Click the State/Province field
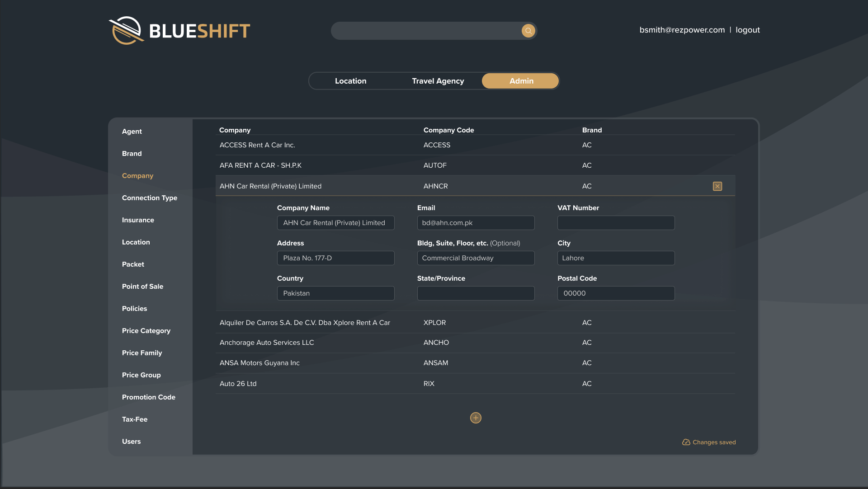The width and height of the screenshot is (868, 489). 476,293
